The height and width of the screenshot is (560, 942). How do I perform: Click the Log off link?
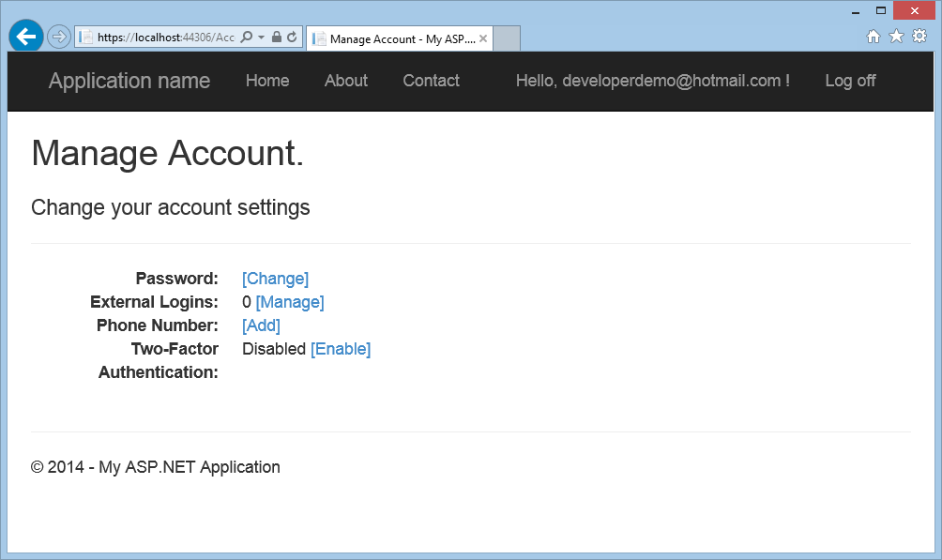[850, 81]
